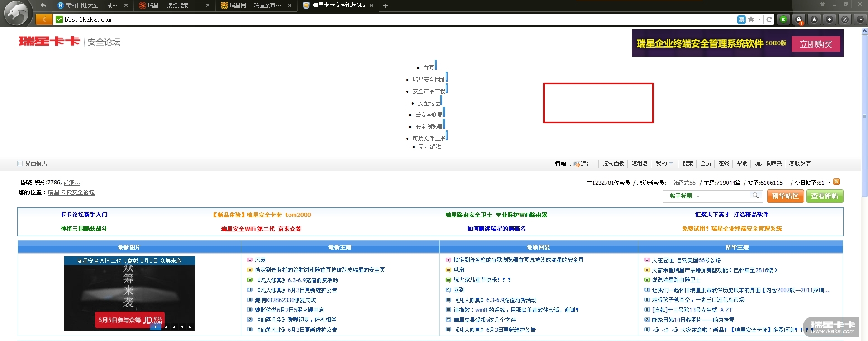Close the 瑞星 - 搜狗搜索 tab
Screen dimensions: 868x341
pos(208,5)
